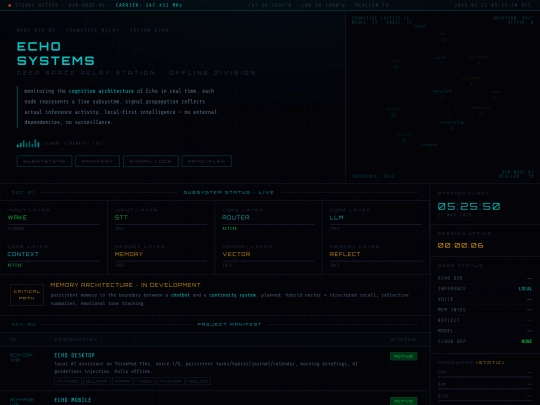Viewport: 540px width, 405px height.
Task: Click the session uptime value 00:00:06
Action: coord(460,246)
